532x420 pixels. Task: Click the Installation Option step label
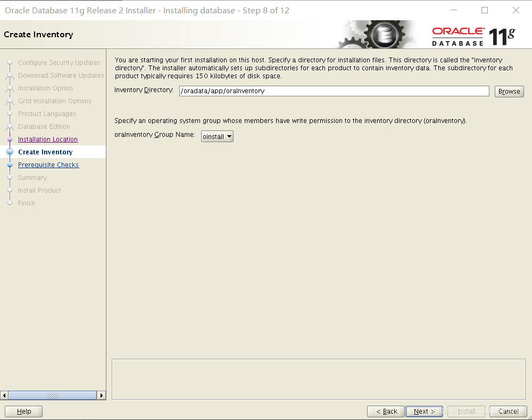coord(45,88)
